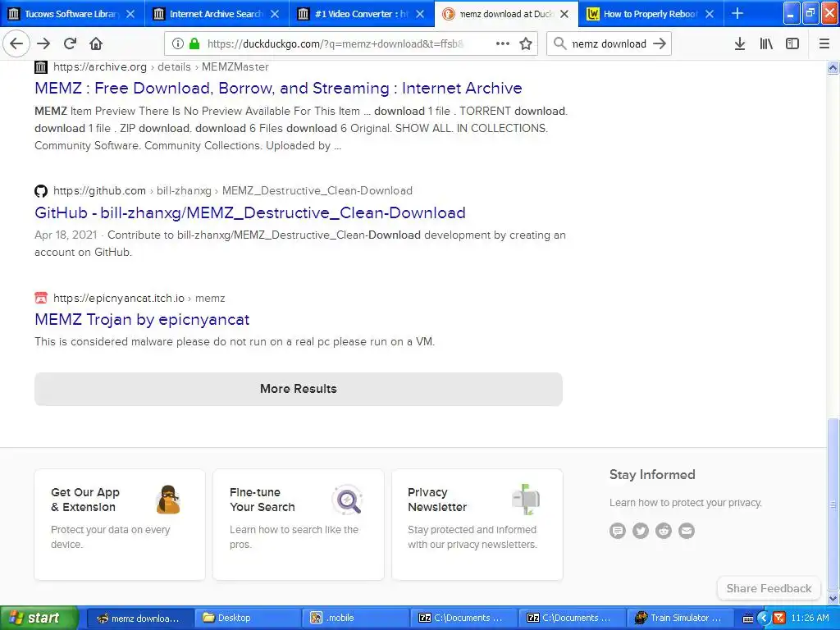The image size is (840, 630).
Task: Show site information icon in address bar
Action: pyautogui.click(x=177, y=43)
